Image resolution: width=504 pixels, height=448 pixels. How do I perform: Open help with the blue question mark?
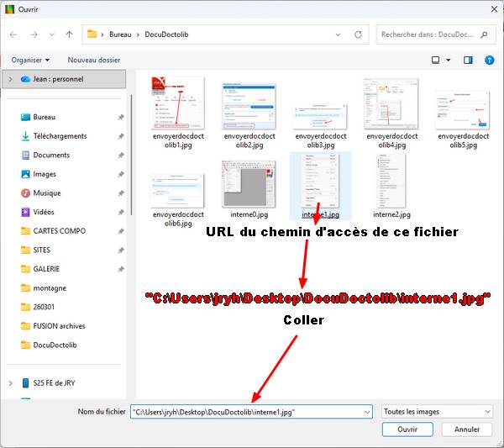pos(489,61)
